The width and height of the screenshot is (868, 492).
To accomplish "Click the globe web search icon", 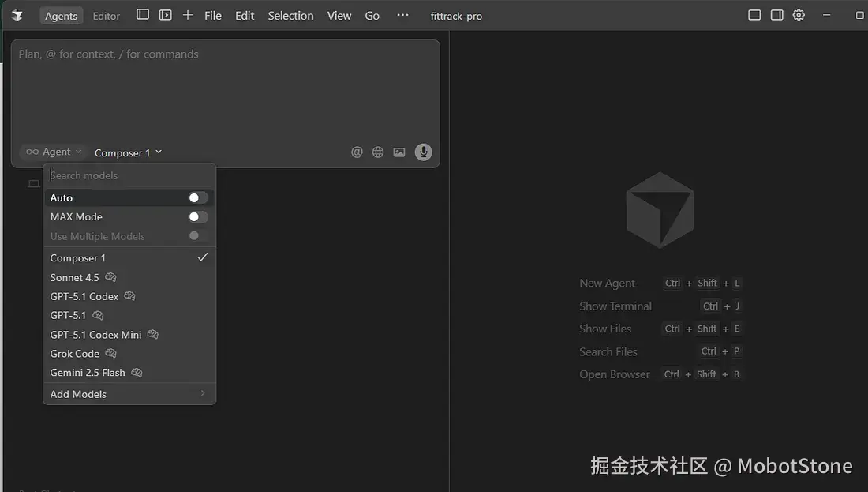I will point(378,152).
